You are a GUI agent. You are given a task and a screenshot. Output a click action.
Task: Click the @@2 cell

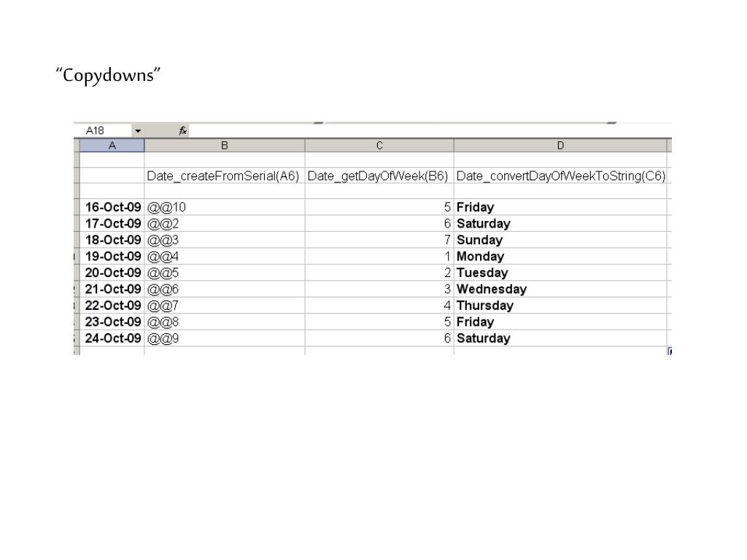pos(225,223)
